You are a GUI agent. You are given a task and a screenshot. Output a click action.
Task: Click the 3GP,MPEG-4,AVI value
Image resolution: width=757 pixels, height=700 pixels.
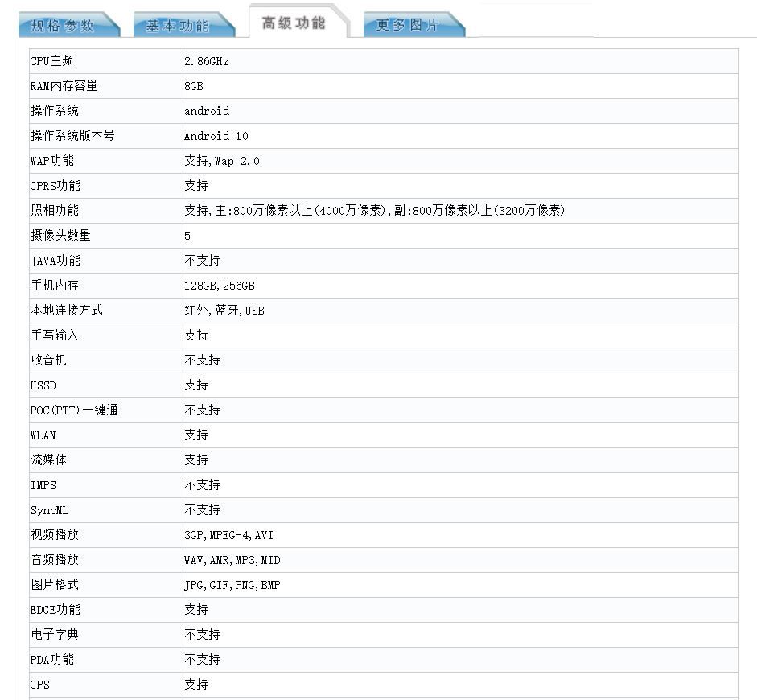228,535
